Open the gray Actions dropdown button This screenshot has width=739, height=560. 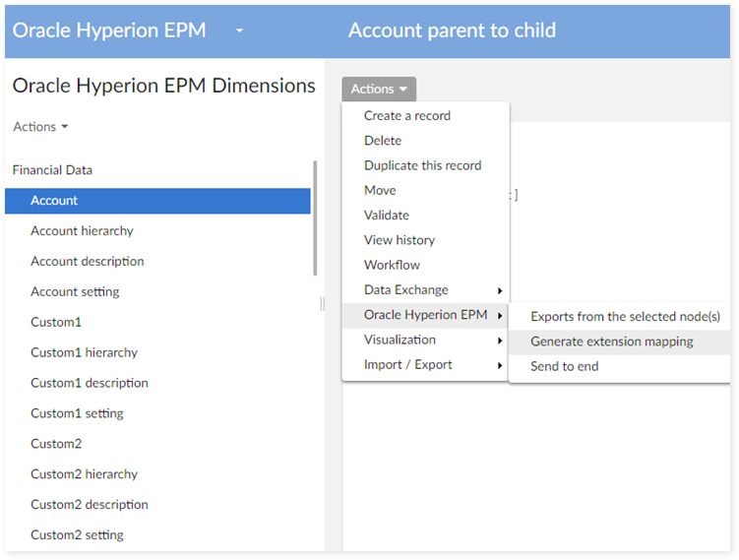(379, 90)
